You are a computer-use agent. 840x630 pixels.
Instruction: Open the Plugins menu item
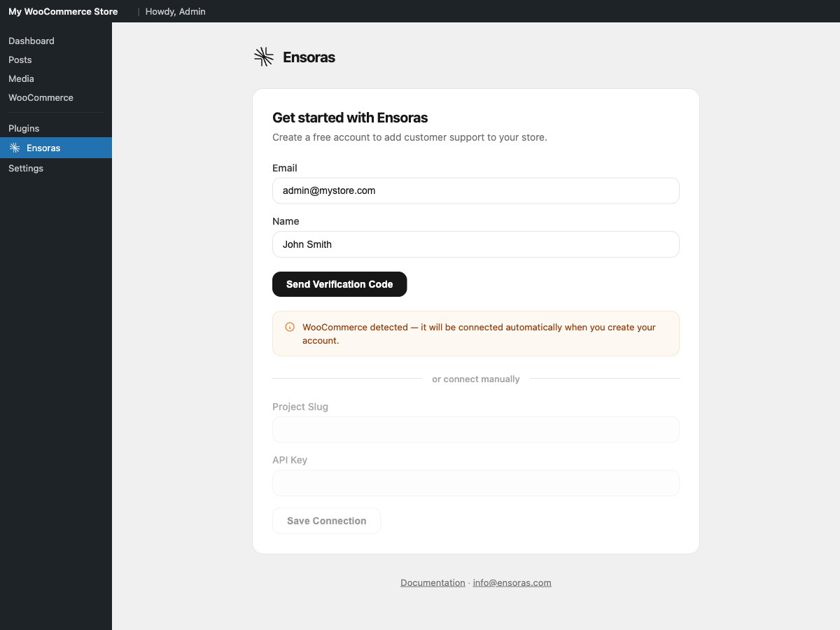24,128
